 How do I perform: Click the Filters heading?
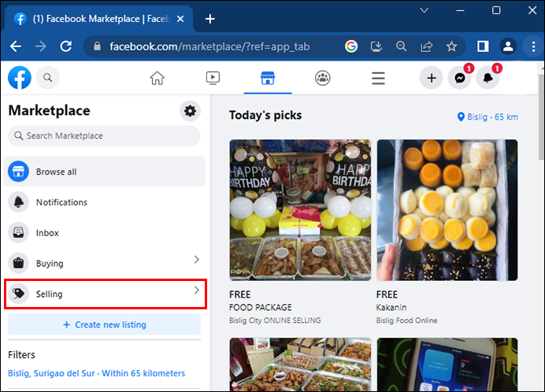pos(21,354)
